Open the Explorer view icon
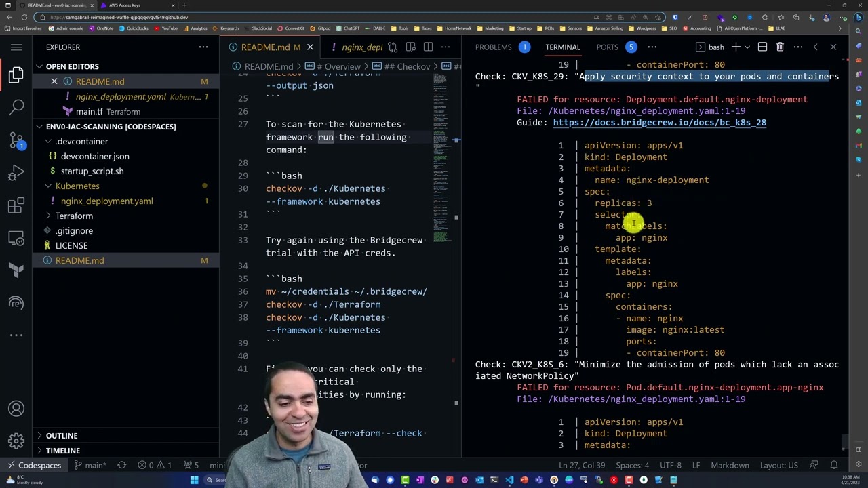Image resolution: width=868 pixels, height=488 pixels. tap(16, 75)
